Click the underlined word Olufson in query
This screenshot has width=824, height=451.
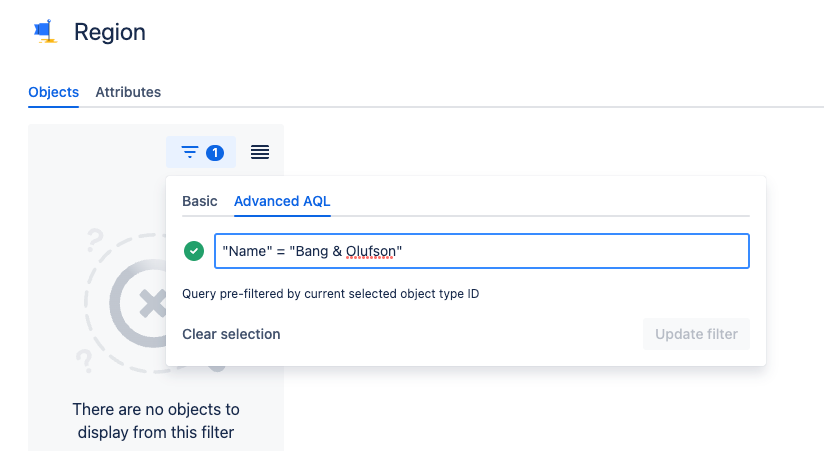[369, 251]
